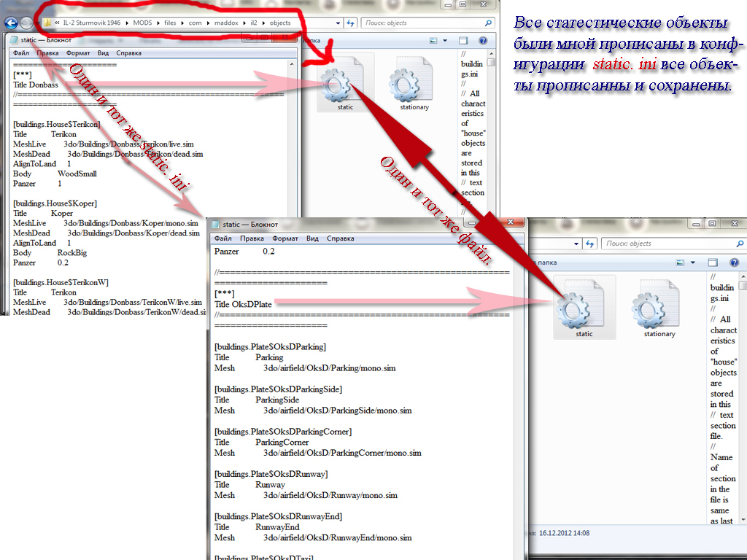Click the Notepad icon of the OksDPlate window
The height and width of the screenshot is (560, 747).
215,225
